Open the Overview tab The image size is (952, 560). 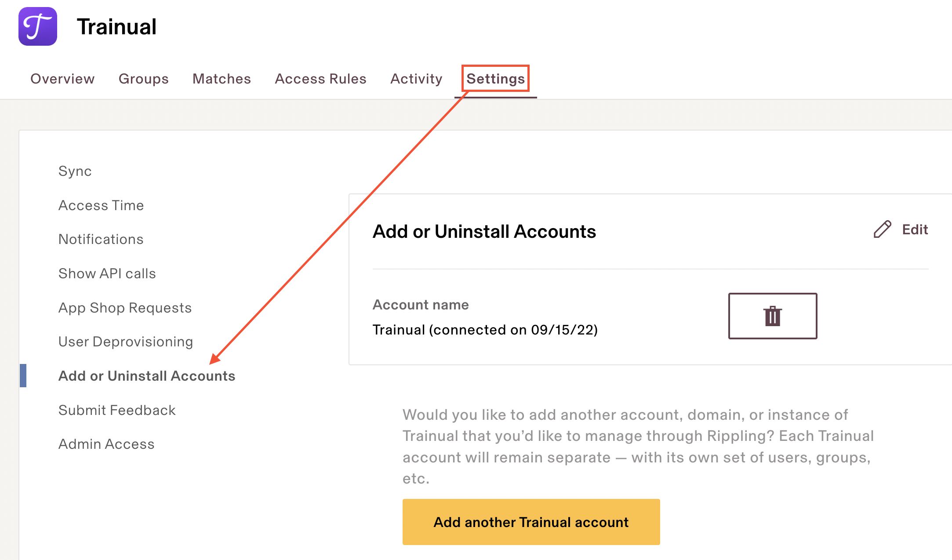click(62, 79)
